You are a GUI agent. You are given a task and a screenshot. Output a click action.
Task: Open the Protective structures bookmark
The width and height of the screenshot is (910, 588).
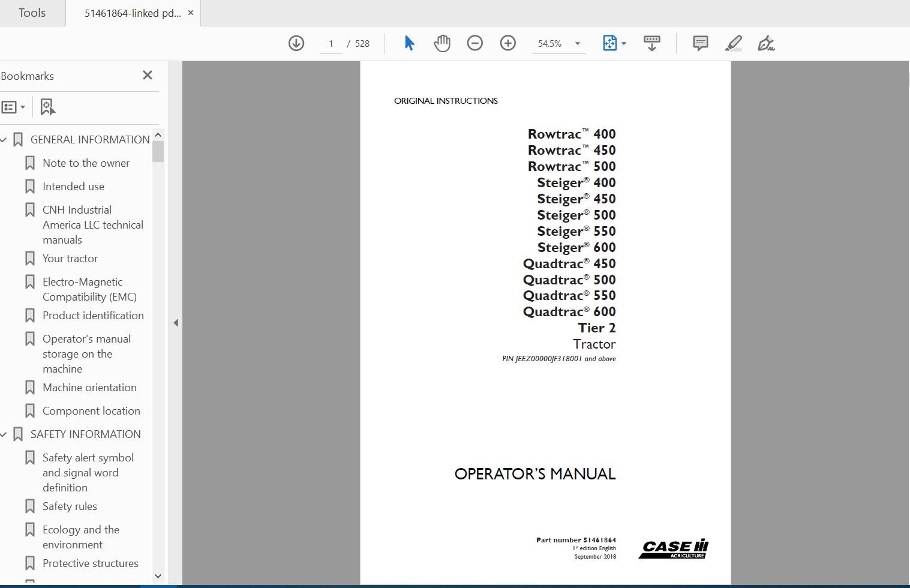coord(91,563)
